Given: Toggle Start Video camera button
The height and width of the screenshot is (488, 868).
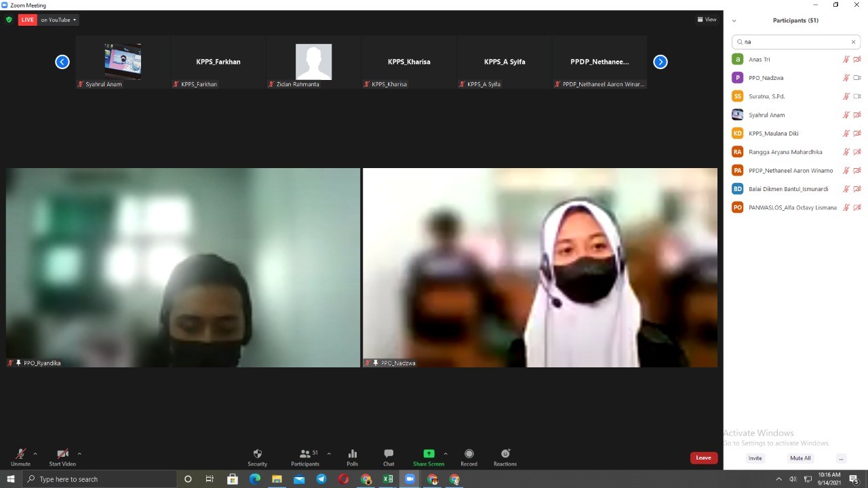Looking at the screenshot, I should [62, 454].
